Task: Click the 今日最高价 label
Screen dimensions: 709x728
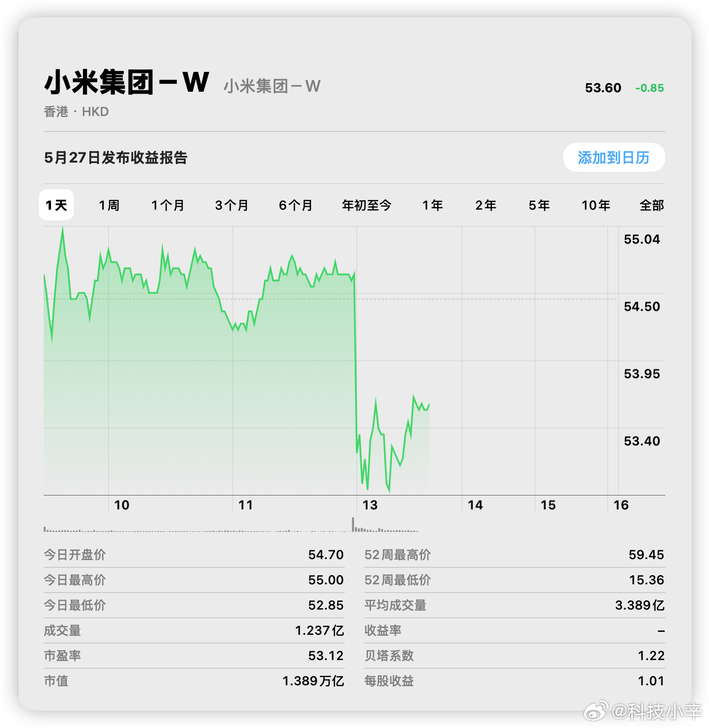Action: click(x=75, y=580)
